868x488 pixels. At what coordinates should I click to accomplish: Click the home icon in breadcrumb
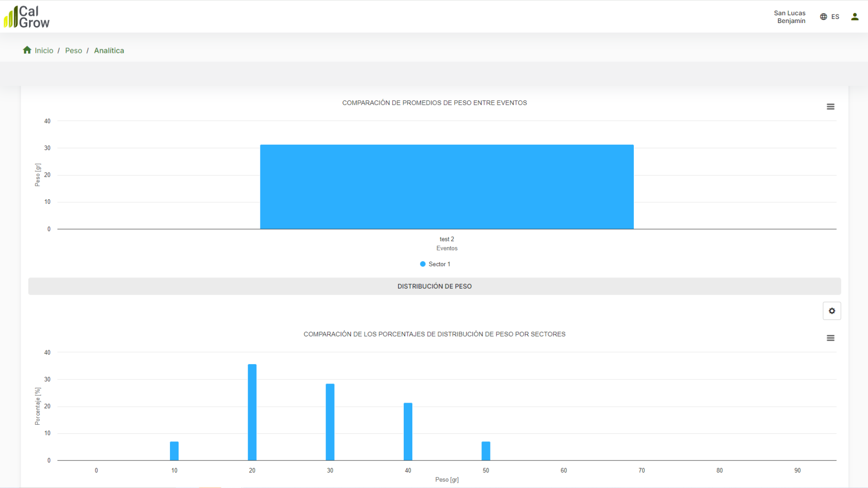[27, 50]
